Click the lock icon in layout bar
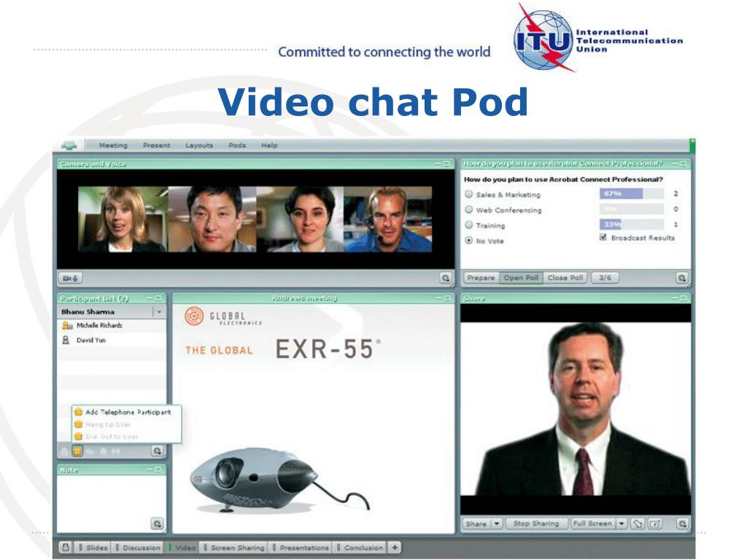Screen dimensions: 747x560 (x=66, y=547)
